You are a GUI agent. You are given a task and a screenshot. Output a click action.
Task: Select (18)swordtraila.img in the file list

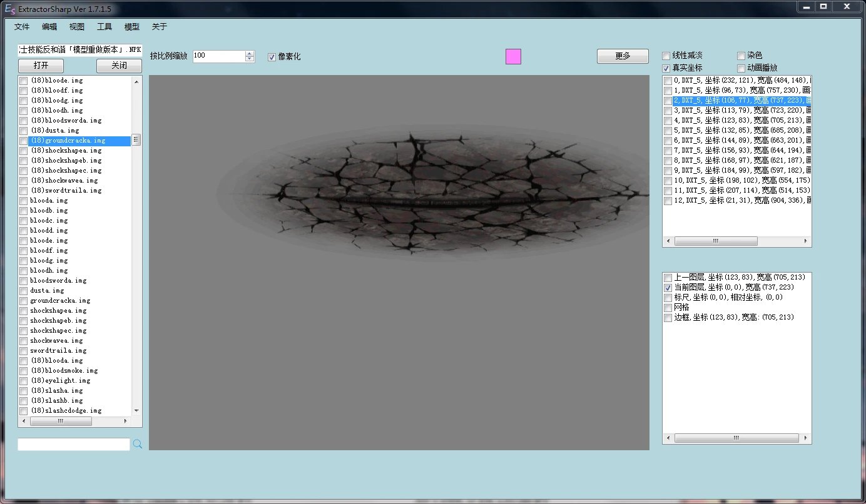(x=66, y=191)
